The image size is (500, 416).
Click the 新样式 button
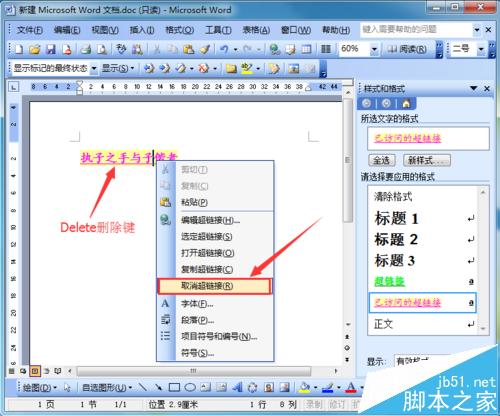(427, 160)
